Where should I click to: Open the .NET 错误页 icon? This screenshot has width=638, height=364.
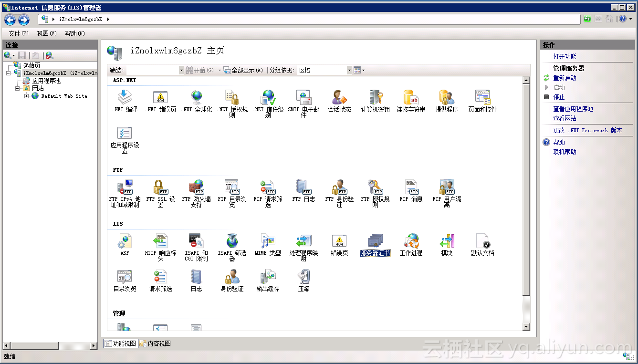point(160,101)
